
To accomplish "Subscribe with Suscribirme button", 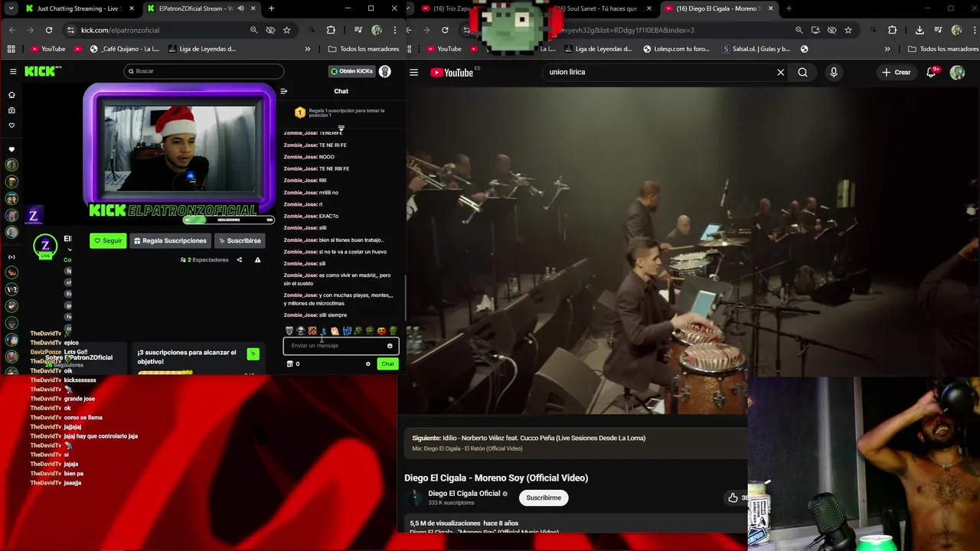I will (544, 497).
